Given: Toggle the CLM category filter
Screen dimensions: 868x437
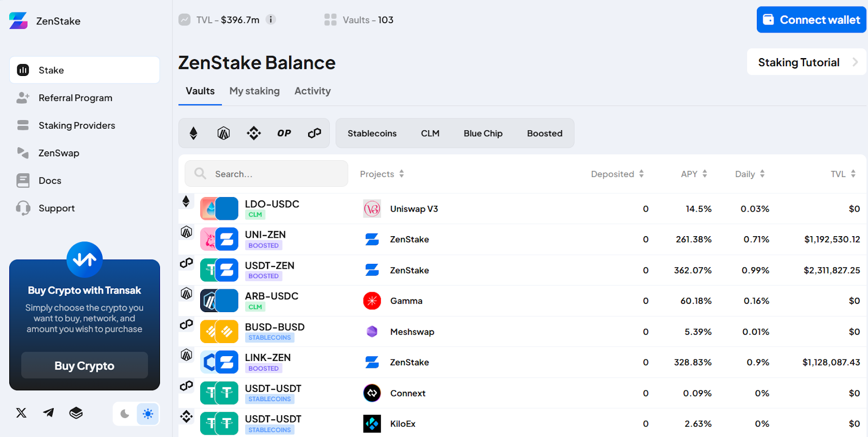Looking at the screenshot, I should (430, 133).
